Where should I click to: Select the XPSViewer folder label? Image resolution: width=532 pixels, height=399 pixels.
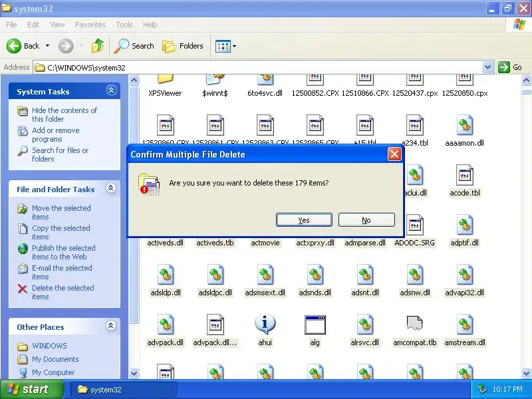(x=165, y=93)
